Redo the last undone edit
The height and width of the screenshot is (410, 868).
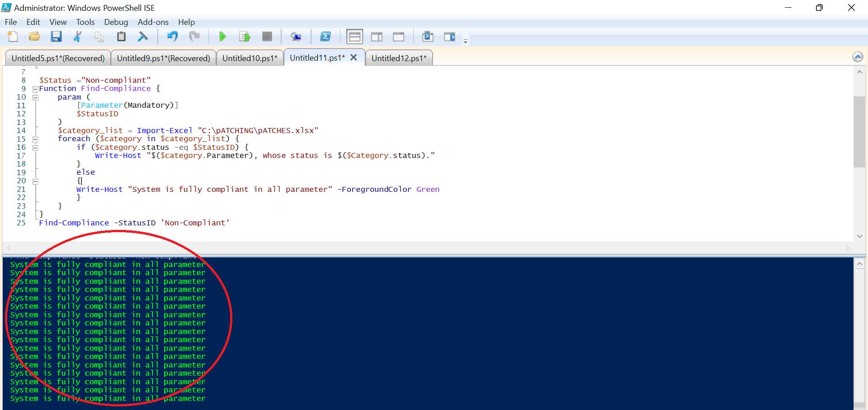tap(194, 37)
